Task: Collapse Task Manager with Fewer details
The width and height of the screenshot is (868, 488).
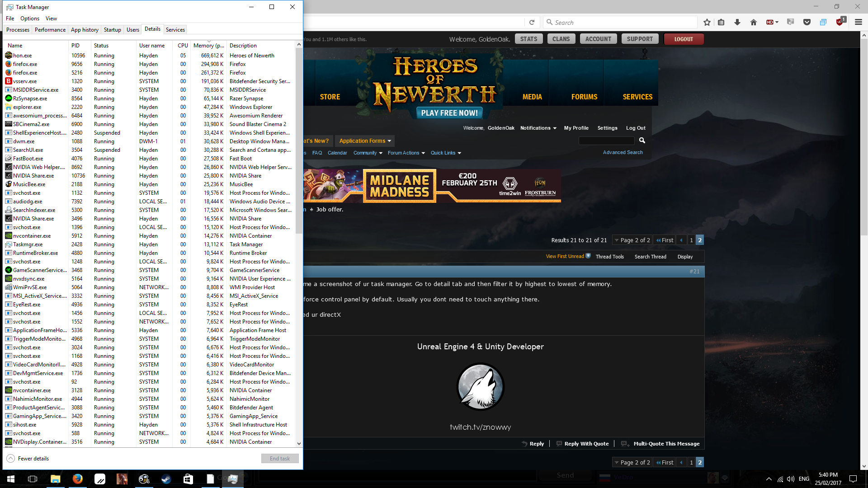Action: tap(28, 458)
